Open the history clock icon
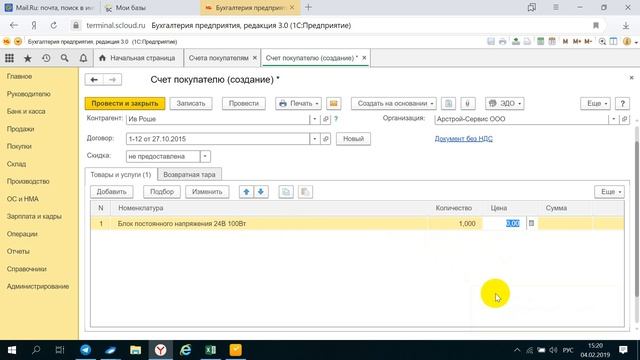640x360 pixels. 46,58
